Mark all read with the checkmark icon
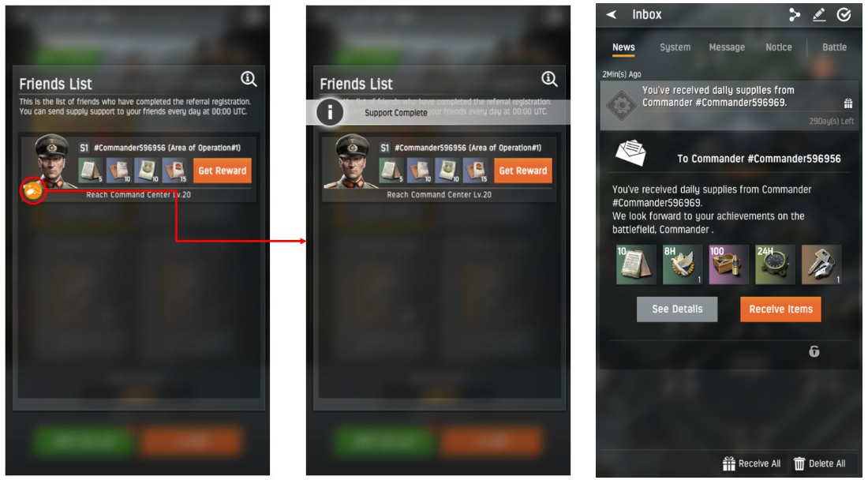This screenshot has width=868, height=480. click(844, 15)
